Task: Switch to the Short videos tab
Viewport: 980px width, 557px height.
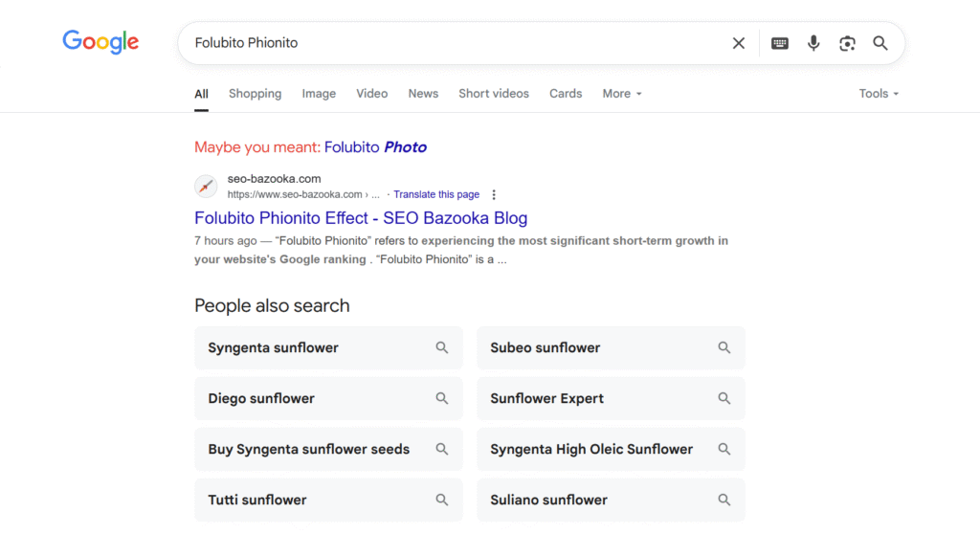Action: (x=494, y=94)
